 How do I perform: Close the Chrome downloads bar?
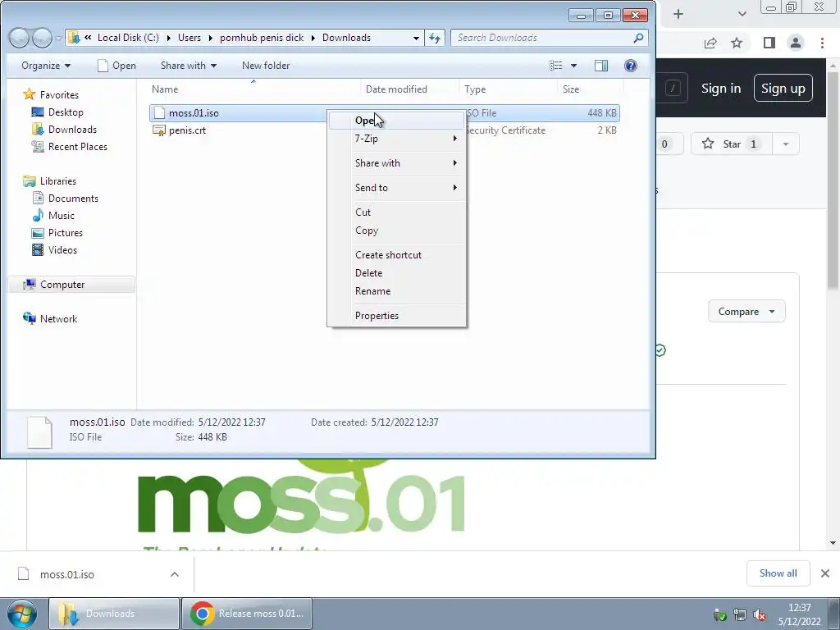pos(825,573)
